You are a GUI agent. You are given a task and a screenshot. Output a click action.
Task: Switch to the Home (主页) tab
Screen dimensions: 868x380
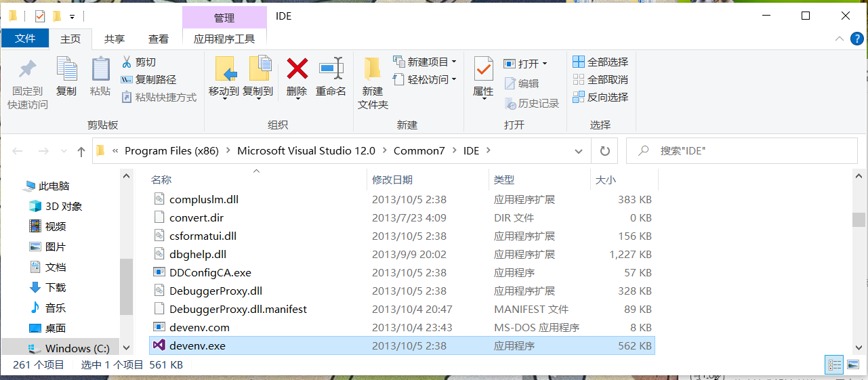pos(70,39)
